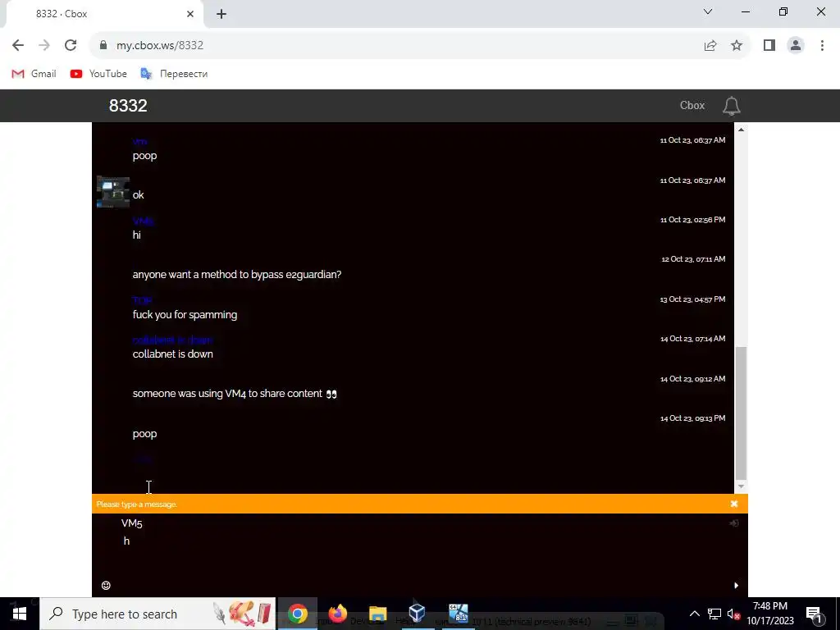Open the Gmail bookmark
The height and width of the screenshot is (630, 840).
click(x=34, y=74)
